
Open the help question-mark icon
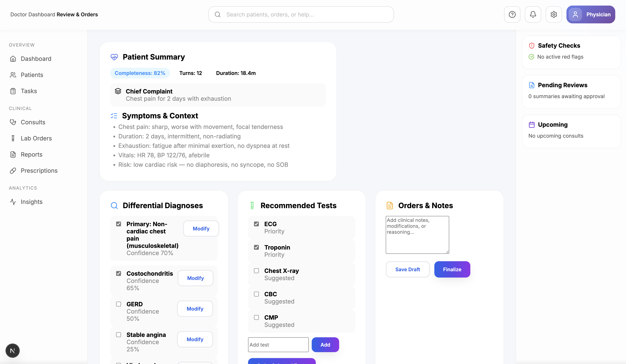pos(512,14)
